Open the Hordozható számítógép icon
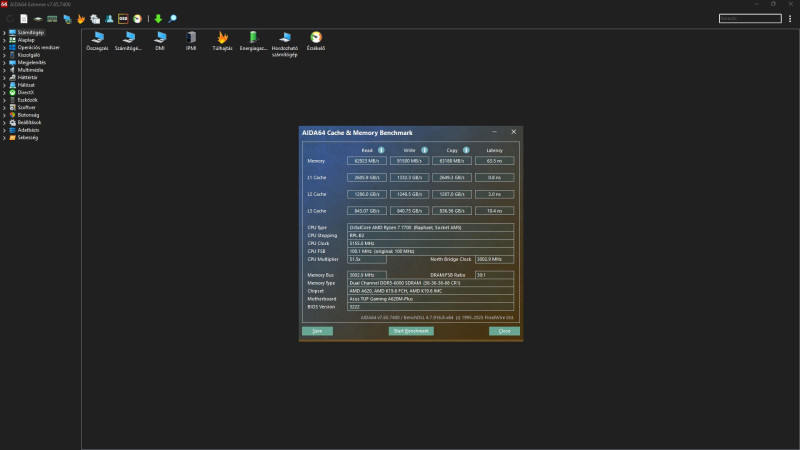Image resolution: width=800 pixels, height=450 pixels. pos(285,44)
